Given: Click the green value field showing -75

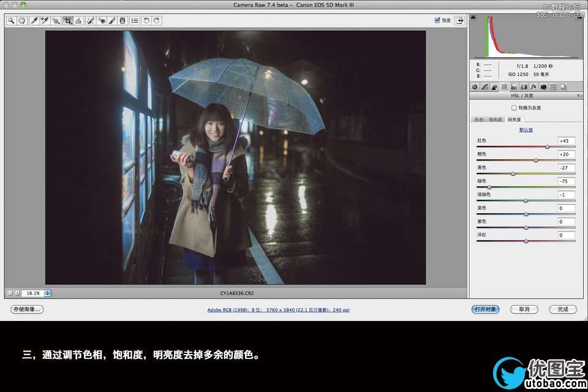Looking at the screenshot, I should pyautogui.click(x=566, y=181).
